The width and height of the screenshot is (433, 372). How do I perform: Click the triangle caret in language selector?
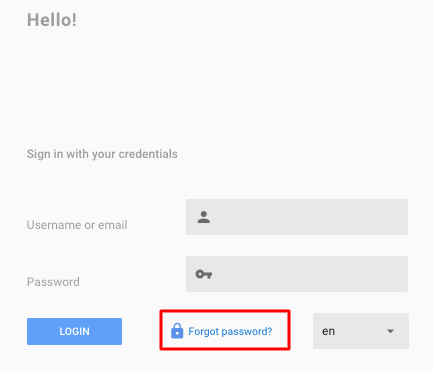pos(390,331)
